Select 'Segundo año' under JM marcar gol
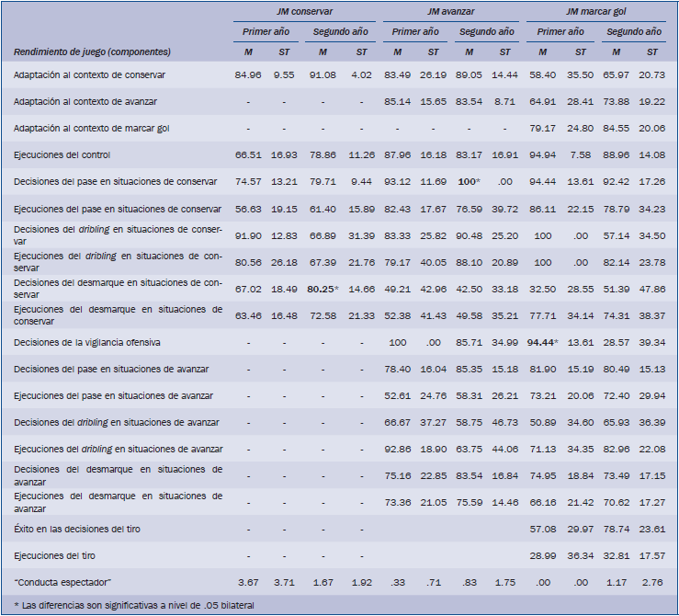This screenshot has height=616, width=679. (632, 31)
